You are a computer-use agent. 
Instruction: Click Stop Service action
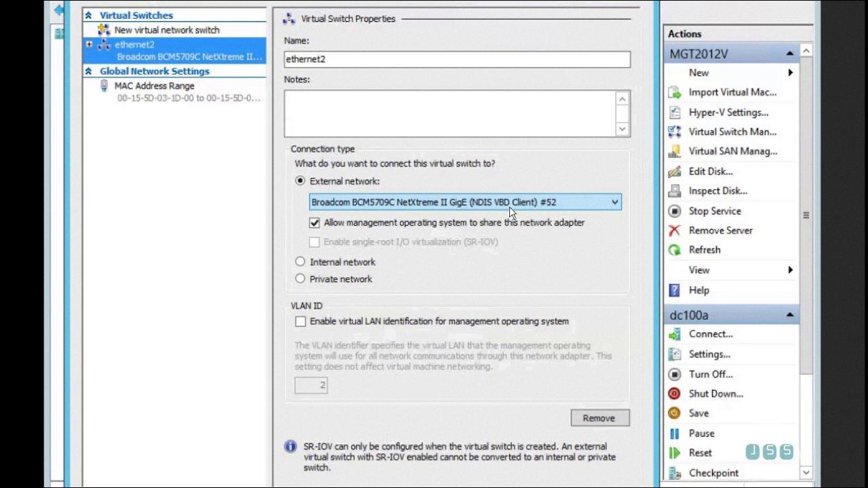point(715,211)
